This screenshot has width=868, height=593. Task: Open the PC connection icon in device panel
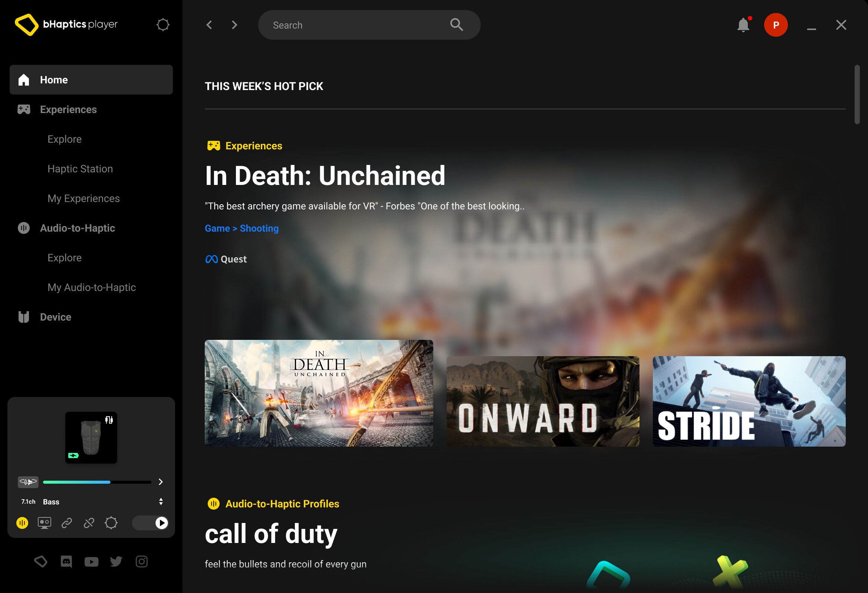coord(45,523)
